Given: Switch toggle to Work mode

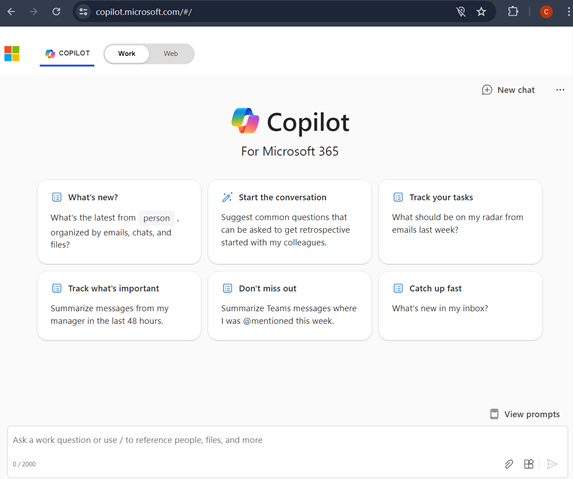Looking at the screenshot, I should (x=126, y=54).
